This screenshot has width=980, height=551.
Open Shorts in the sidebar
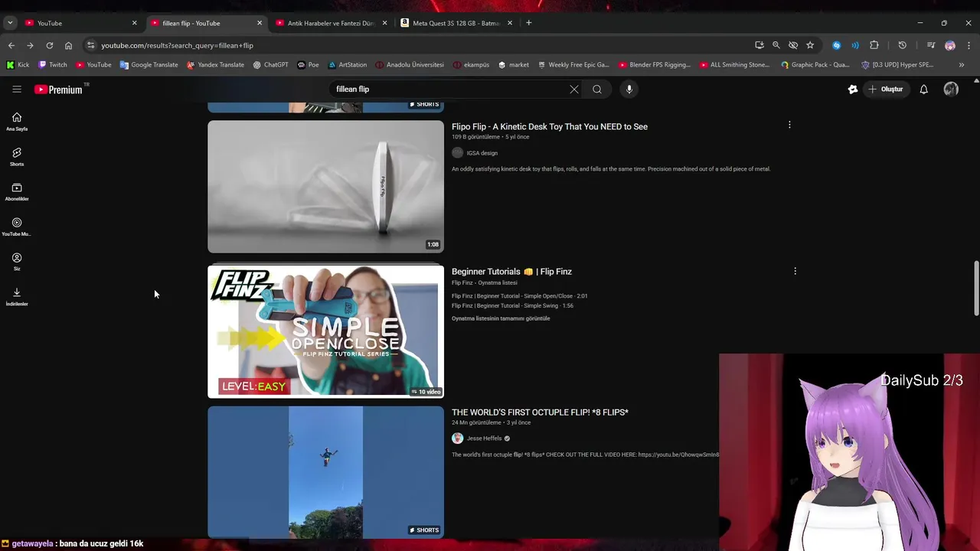pyautogui.click(x=17, y=157)
